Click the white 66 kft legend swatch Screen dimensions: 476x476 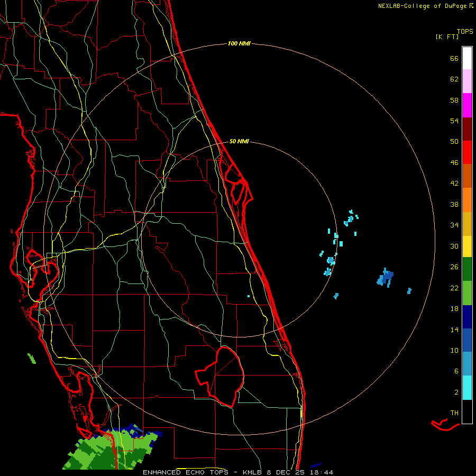click(x=467, y=58)
